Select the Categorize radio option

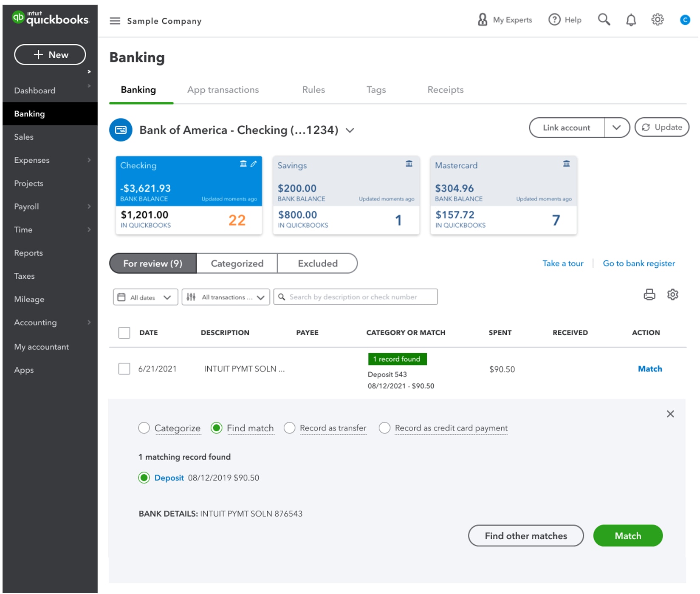[x=144, y=428]
